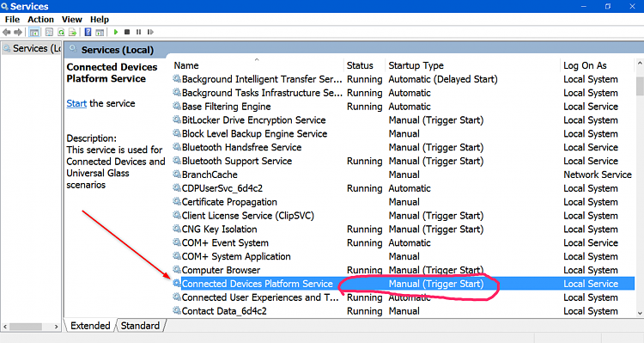Click Services magnifier icon in title bar
Viewport: 644px width, 343px height.
[x=4, y=6]
